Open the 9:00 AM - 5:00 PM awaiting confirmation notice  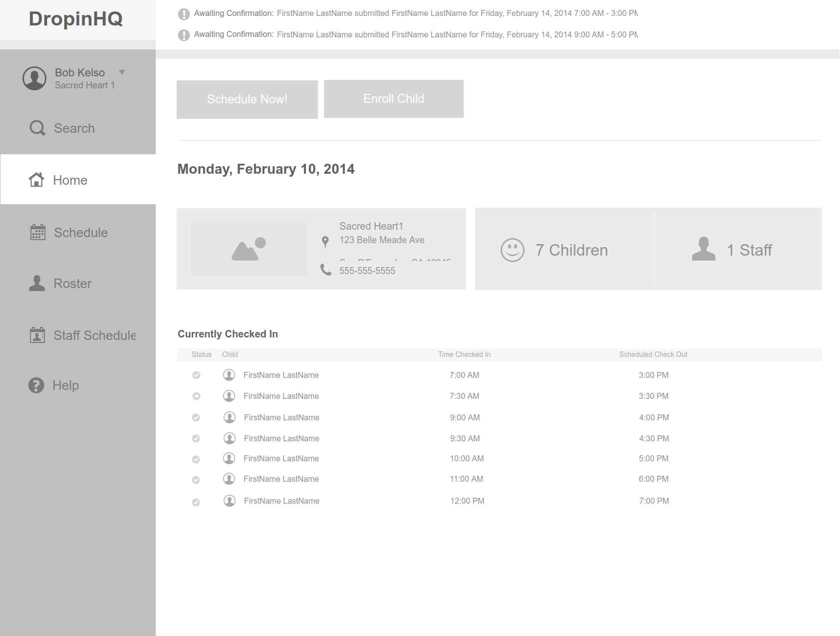(416, 34)
